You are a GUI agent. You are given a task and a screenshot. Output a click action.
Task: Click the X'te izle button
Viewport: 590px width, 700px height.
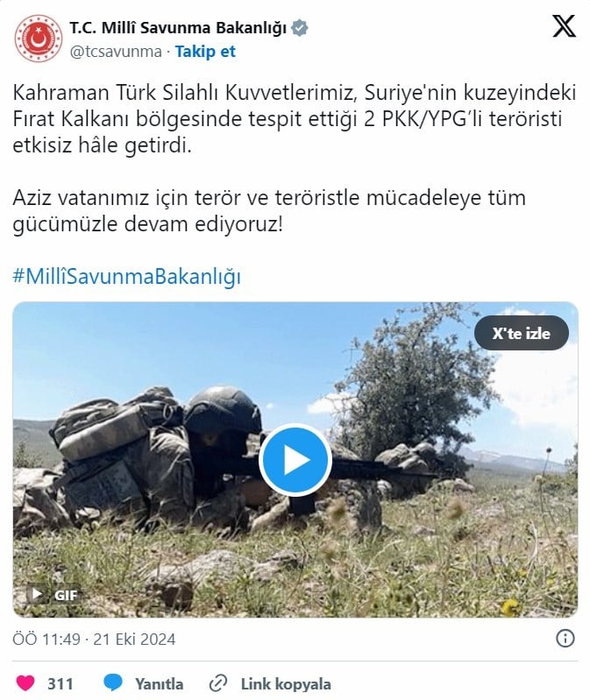pos(522,333)
